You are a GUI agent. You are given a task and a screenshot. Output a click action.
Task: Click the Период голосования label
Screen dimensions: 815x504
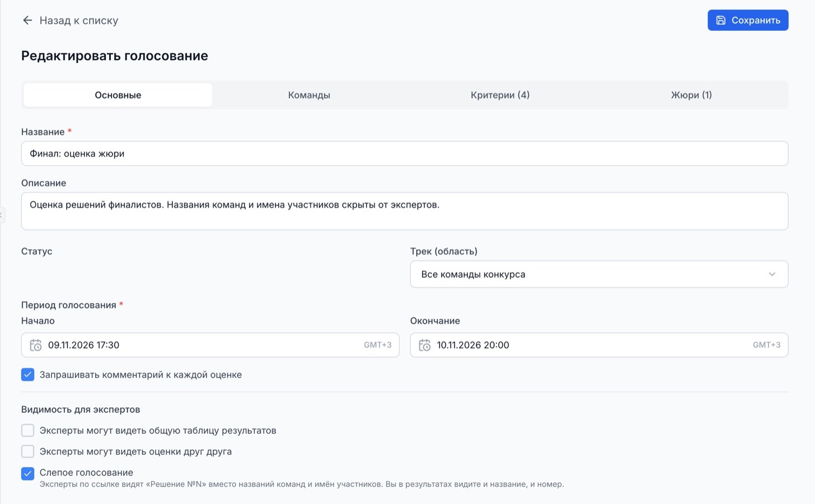[x=69, y=305]
